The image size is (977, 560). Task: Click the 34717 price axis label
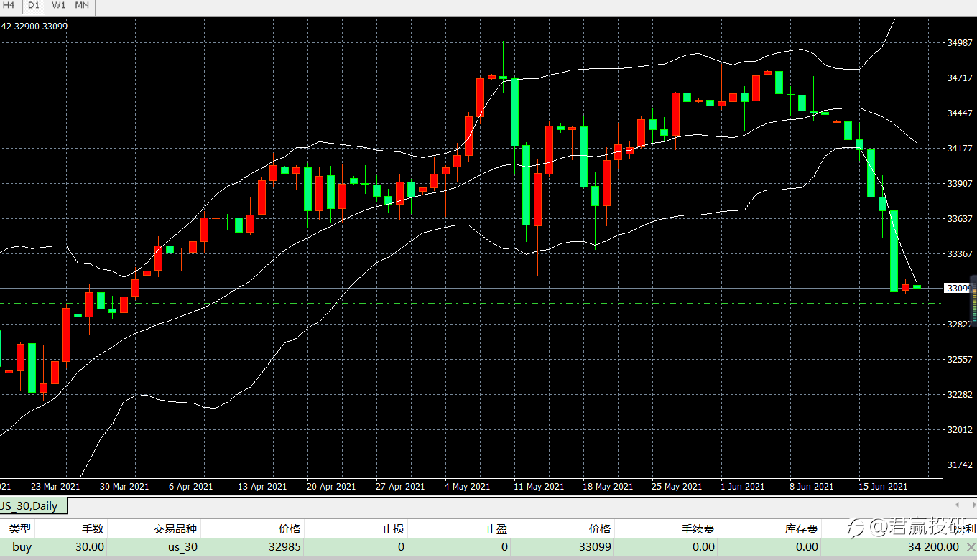(x=960, y=78)
